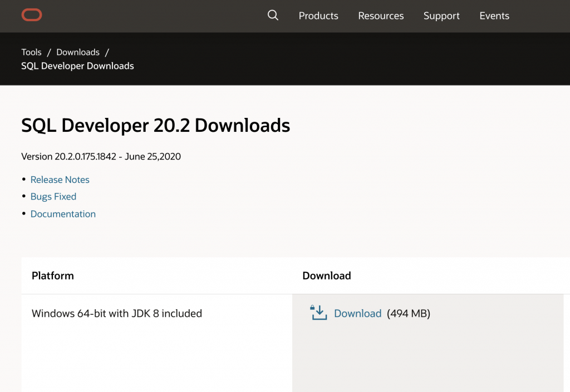Open the Products menu

coord(318,16)
